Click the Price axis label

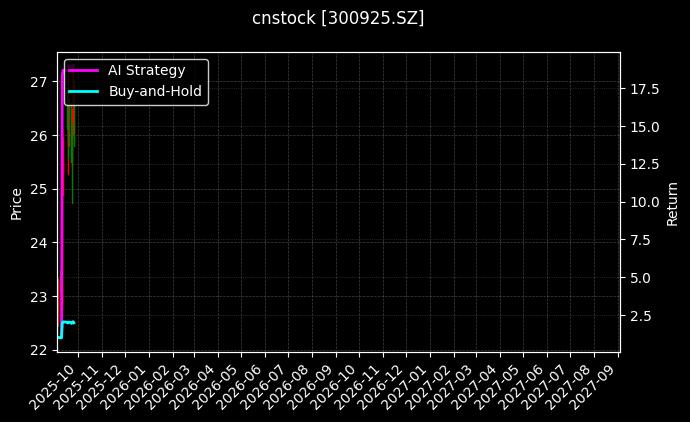coord(16,204)
